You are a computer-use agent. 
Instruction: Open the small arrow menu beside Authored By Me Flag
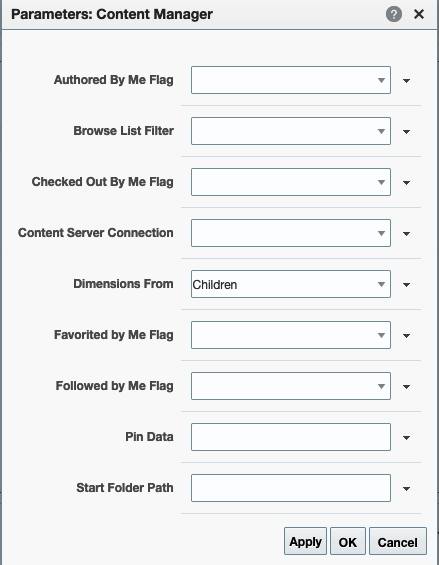coord(406,81)
